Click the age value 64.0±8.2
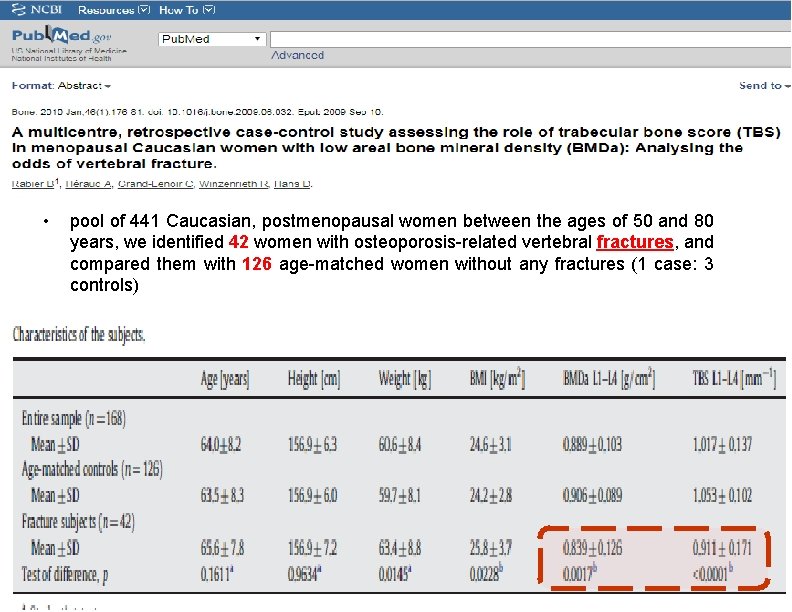This screenshot has width=792, height=612. pyautogui.click(x=221, y=444)
